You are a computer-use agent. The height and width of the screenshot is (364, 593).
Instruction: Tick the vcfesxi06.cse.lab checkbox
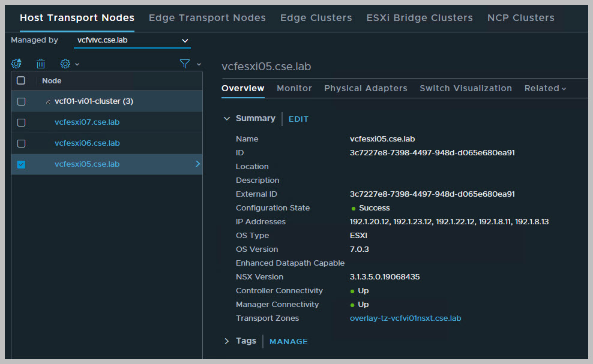tap(22, 143)
